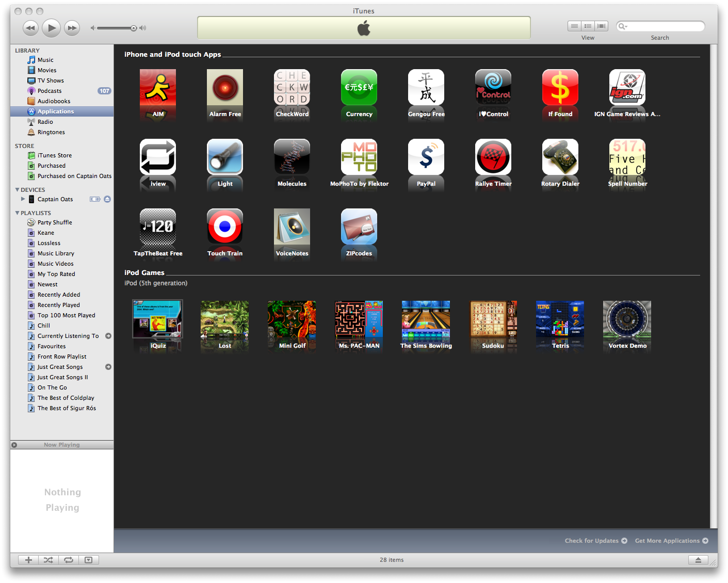Switch to Cover Flow view

(x=601, y=26)
